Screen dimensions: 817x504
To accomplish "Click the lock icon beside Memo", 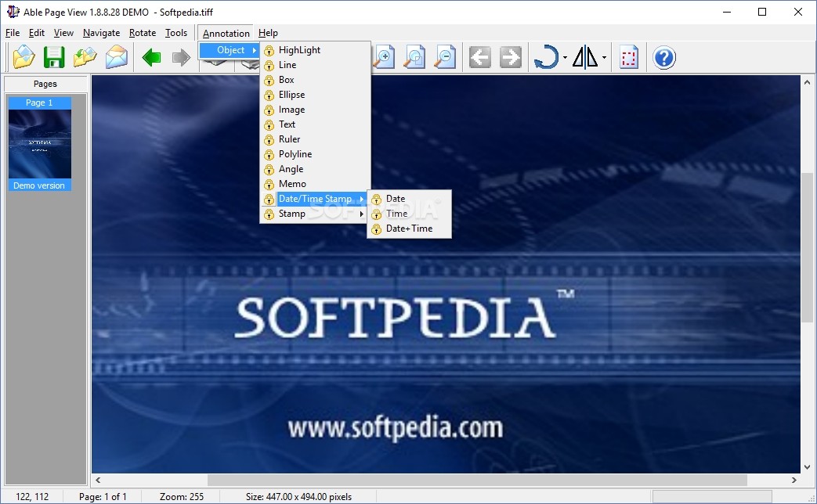I will [269, 185].
